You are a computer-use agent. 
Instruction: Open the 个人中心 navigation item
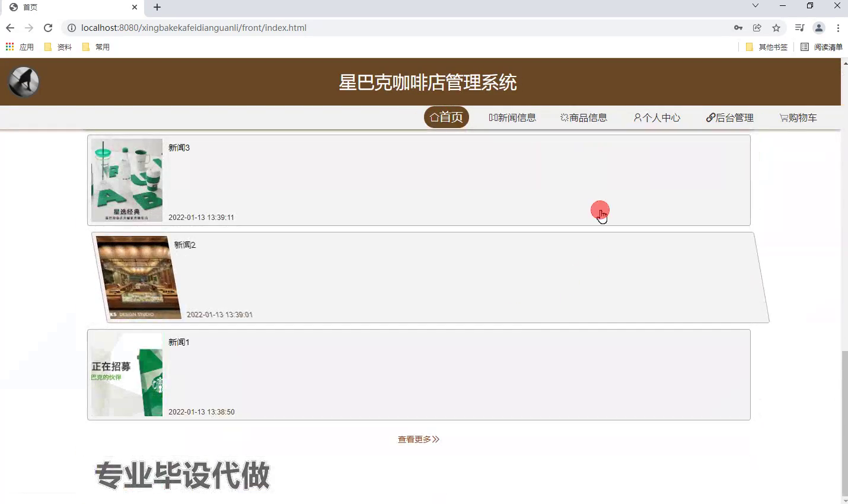pos(657,117)
